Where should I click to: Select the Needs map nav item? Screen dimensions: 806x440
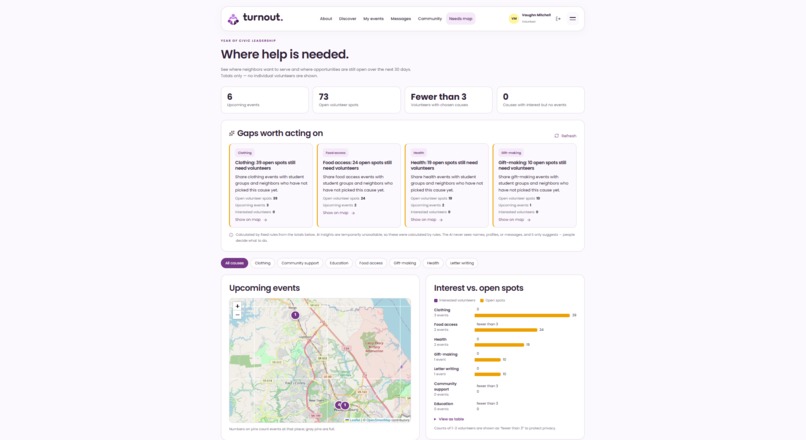tap(460, 19)
